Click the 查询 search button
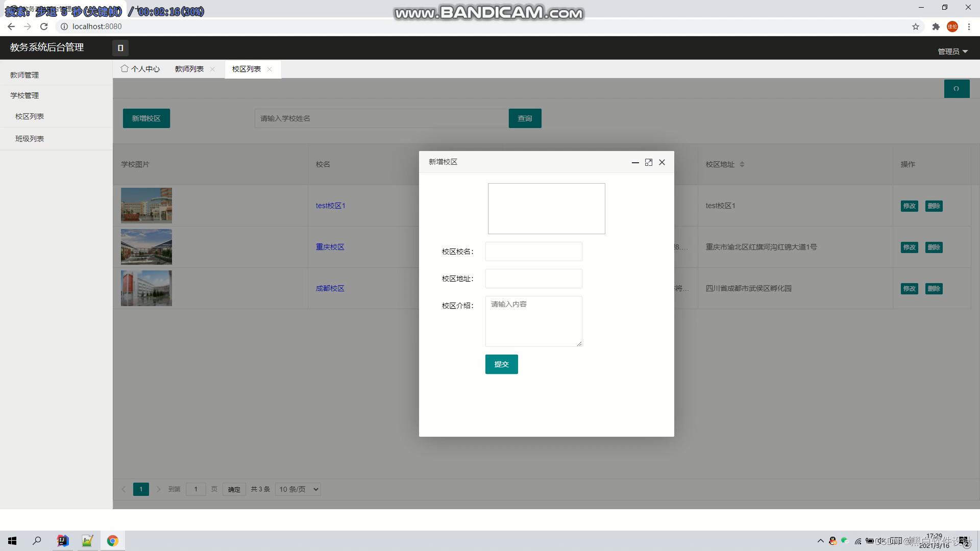Viewport: 980px width, 551px height. pyautogui.click(x=525, y=118)
